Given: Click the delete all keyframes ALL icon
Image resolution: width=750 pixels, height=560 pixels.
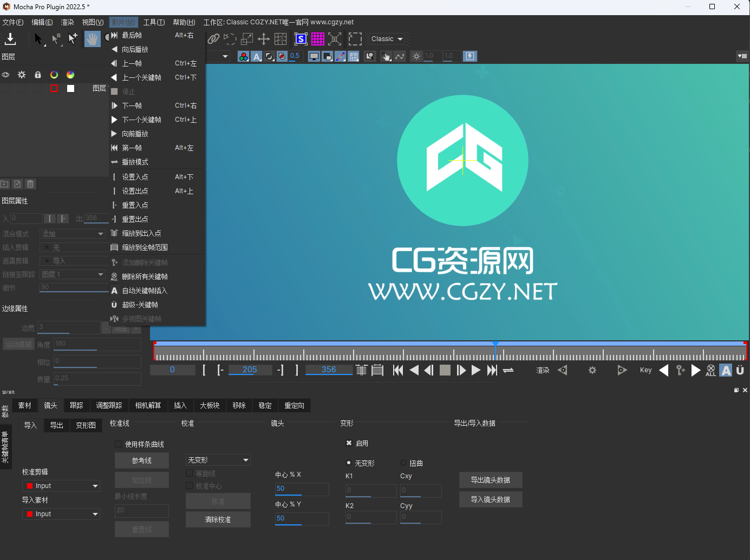Looking at the screenshot, I should tap(711, 370).
